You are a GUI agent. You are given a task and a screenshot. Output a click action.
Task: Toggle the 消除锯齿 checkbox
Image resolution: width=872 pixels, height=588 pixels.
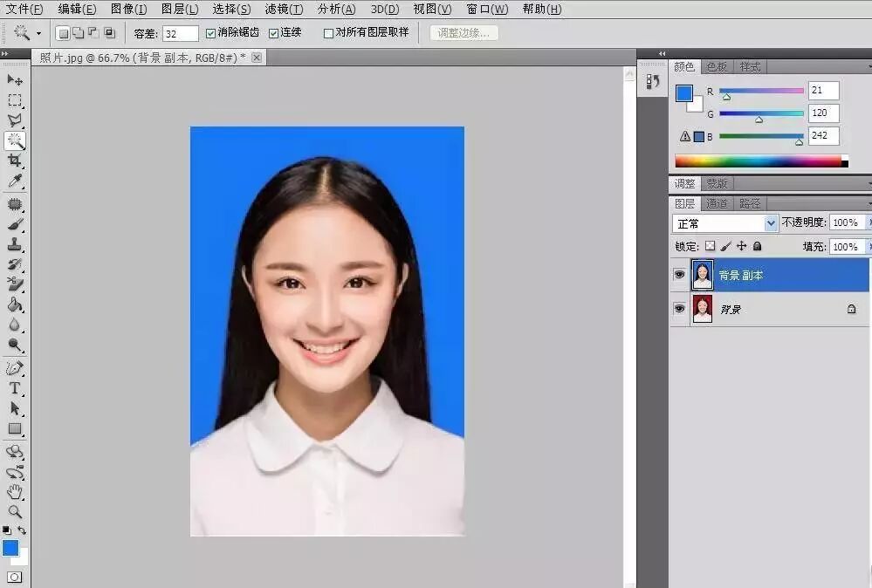tap(210, 33)
